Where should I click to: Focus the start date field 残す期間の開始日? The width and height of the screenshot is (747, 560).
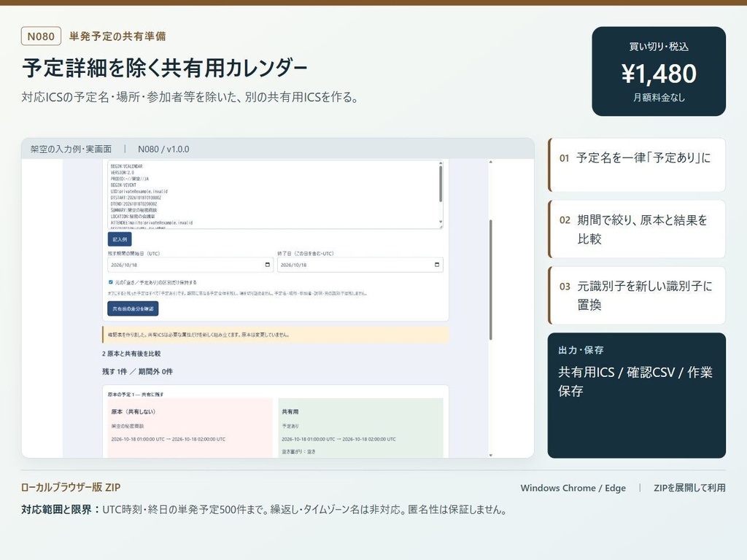(x=190, y=265)
